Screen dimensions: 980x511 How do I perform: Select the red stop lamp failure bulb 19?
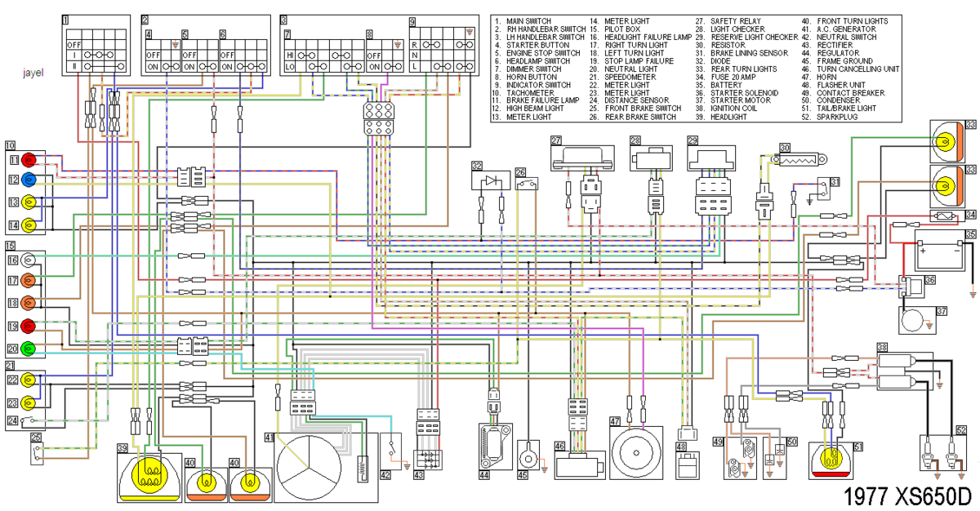pos(29,327)
